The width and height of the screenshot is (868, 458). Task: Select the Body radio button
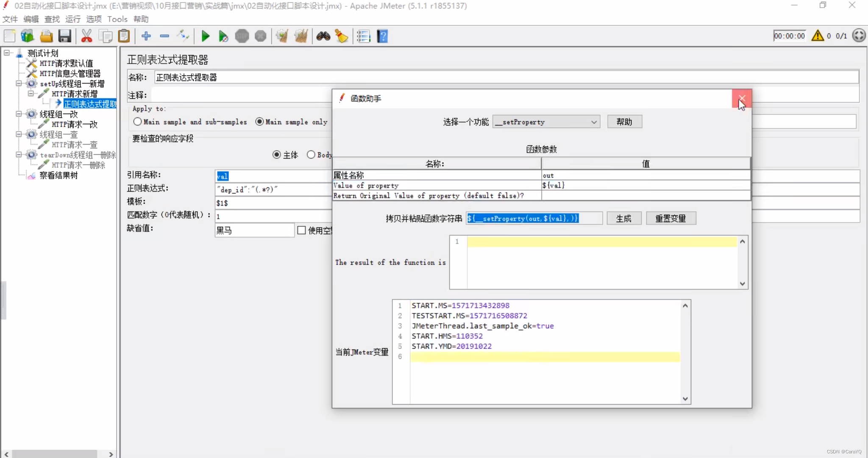coord(311,155)
